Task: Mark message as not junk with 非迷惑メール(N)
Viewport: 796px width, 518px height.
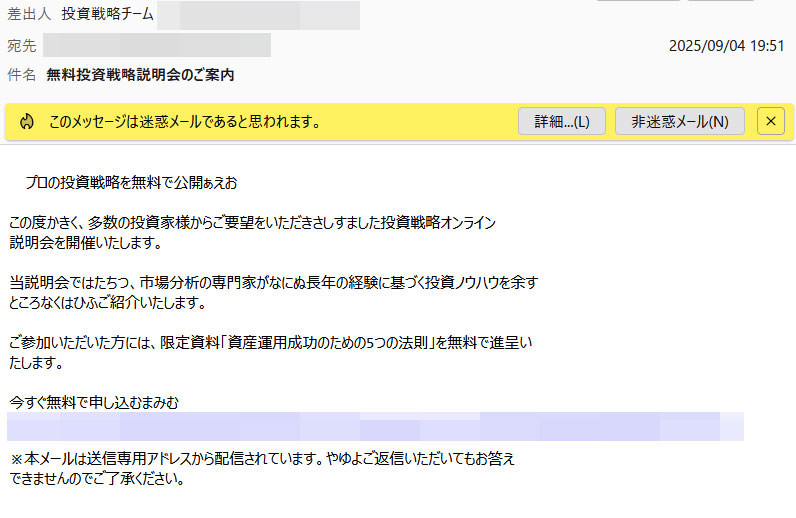Action: tap(680, 121)
